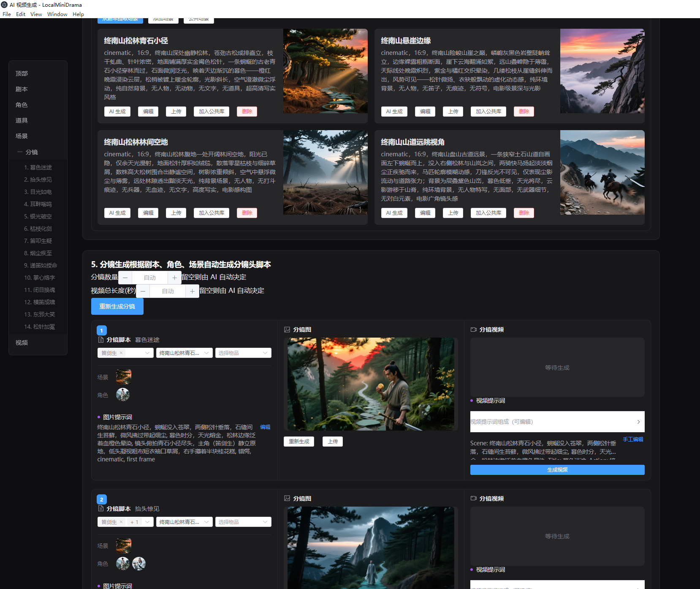This screenshot has width=700, height=589.
Task: Click shot 1 分镜图 picture icon
Action: pyautogui.click(x=287, y=330)
